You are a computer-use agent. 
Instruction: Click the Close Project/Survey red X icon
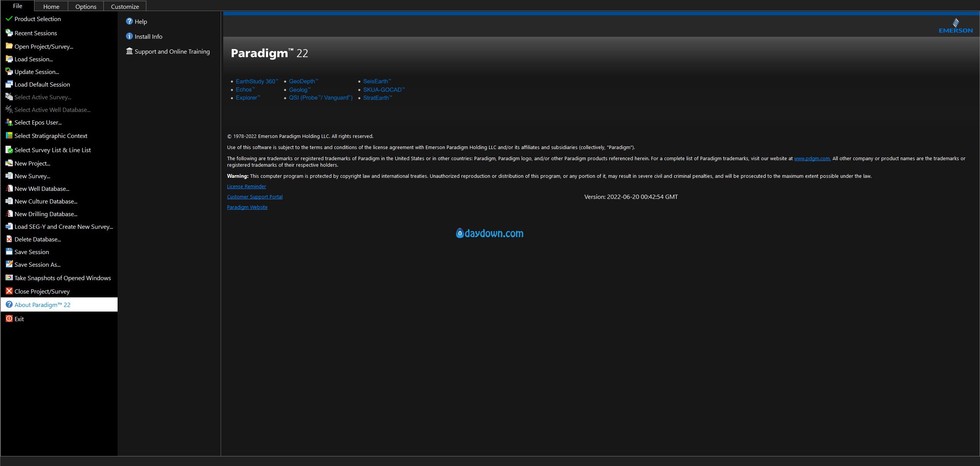point(9,291)
